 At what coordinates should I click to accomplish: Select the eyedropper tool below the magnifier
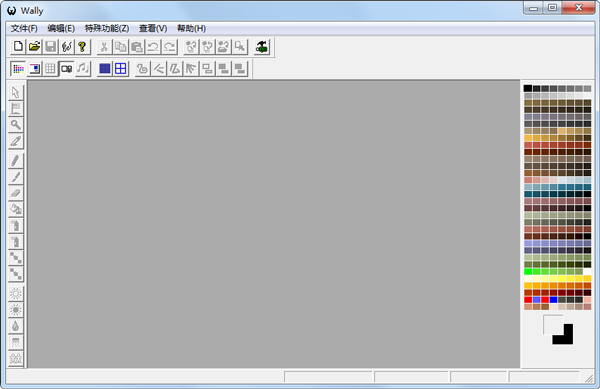point(16,141)
